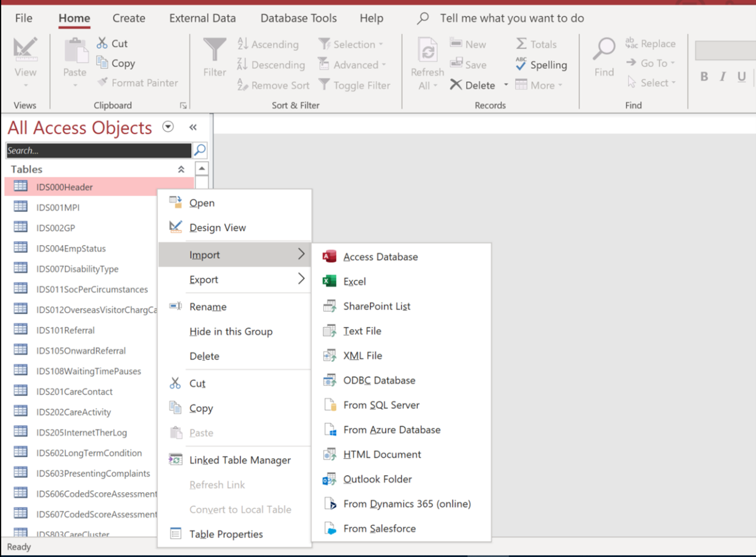Open the Clipboard group dialog launcher
Screen dimensions: 756x557
point(183,106)
